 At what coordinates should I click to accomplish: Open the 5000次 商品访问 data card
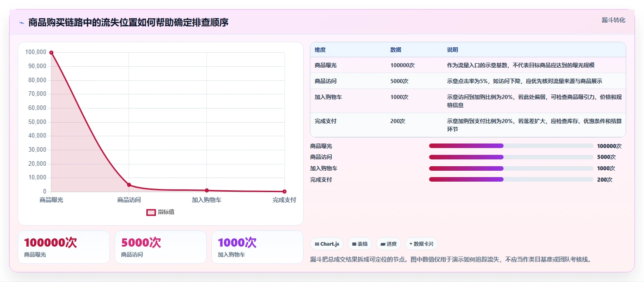coord(160,247)
